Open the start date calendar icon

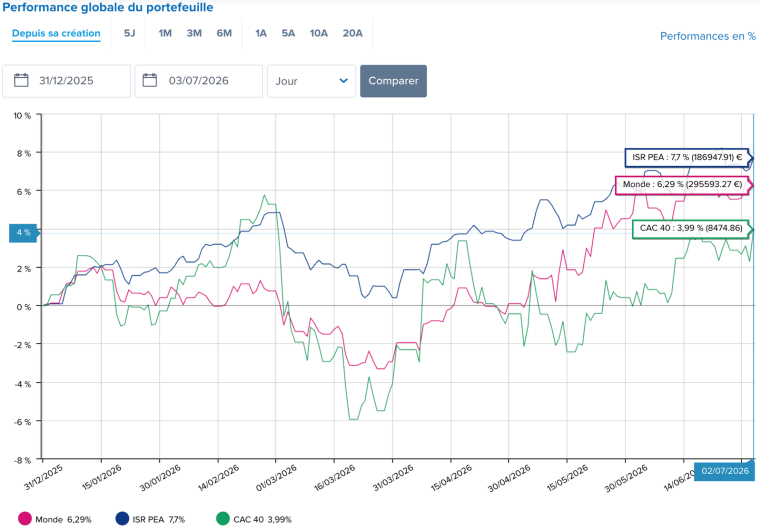(x=21, y=80)
